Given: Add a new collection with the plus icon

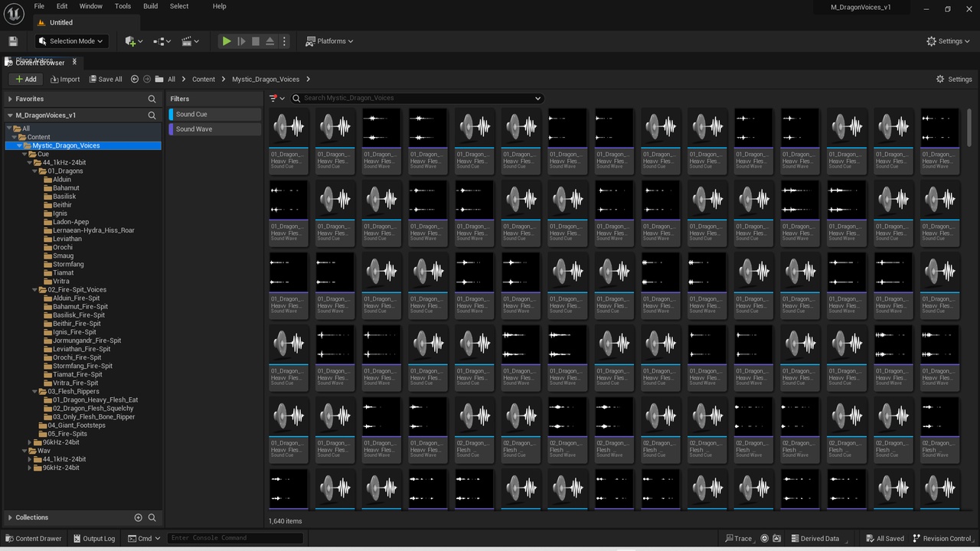Looking at the screenshot, I should pos(138,517).
